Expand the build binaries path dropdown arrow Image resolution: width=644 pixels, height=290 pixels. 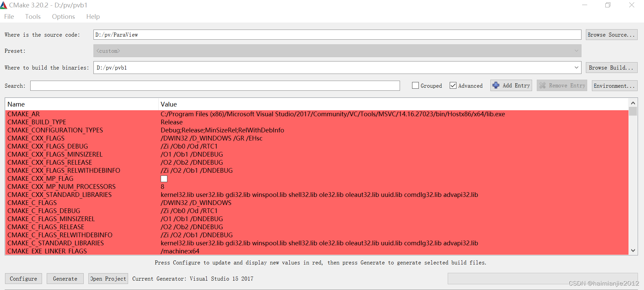(576, 68)
